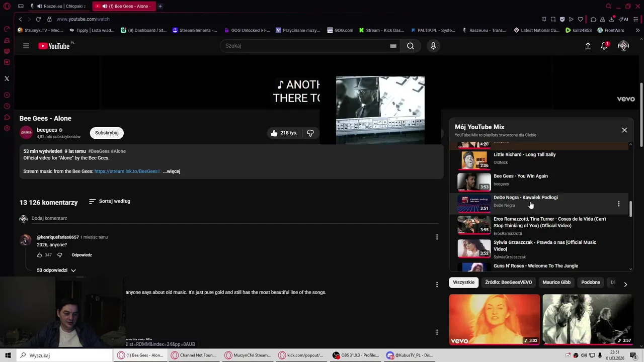Open X (Twitter) in Opera sidebar
The image size is (644, 362).
click(x=7, y=78)
